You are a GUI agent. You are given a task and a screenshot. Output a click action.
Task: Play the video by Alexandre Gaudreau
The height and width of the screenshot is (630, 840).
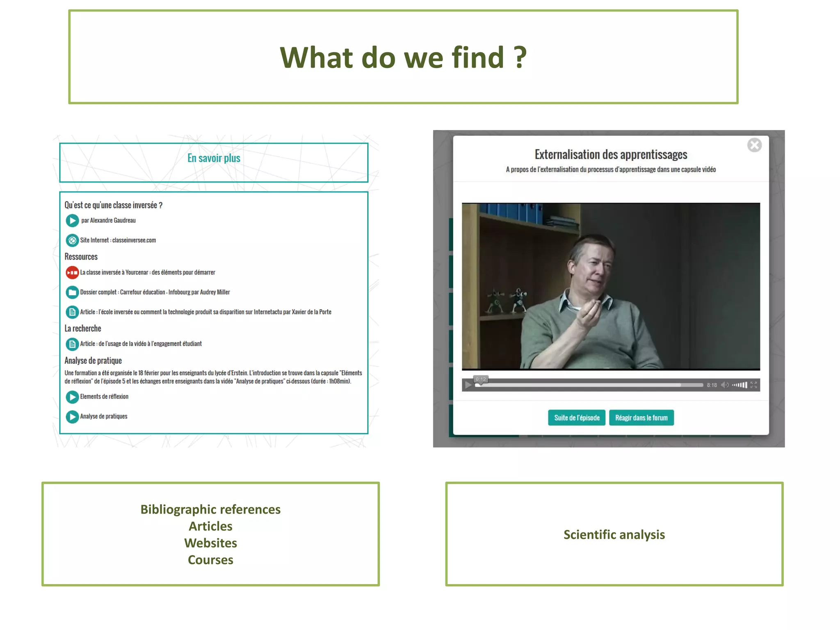72,221
